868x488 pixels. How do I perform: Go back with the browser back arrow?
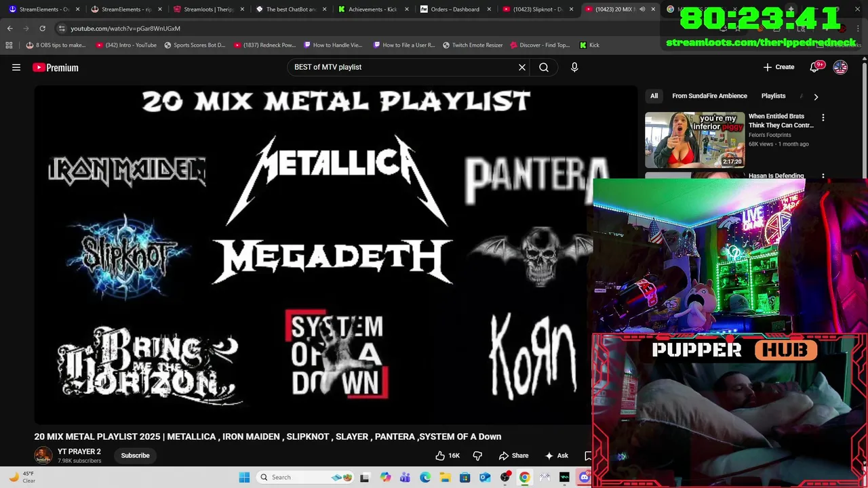9,28
